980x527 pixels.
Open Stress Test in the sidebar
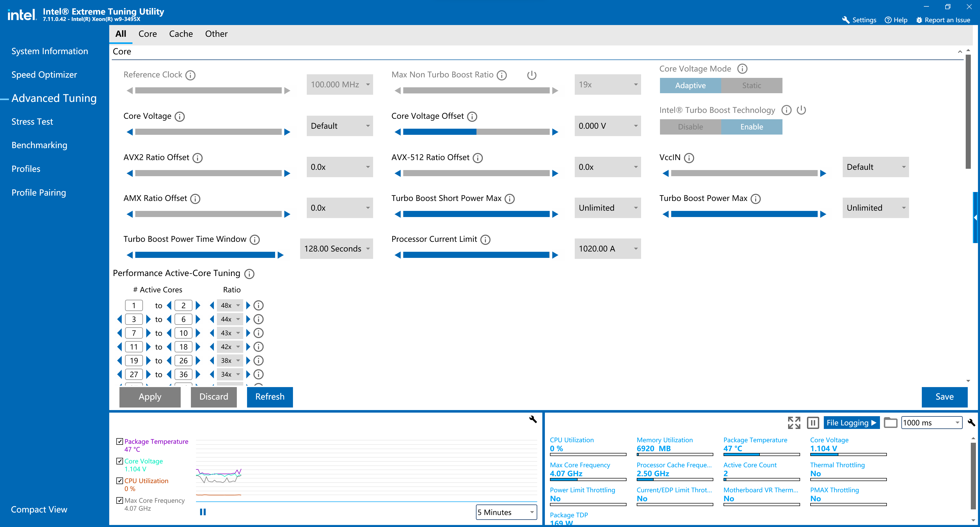(x=32, y=122)
